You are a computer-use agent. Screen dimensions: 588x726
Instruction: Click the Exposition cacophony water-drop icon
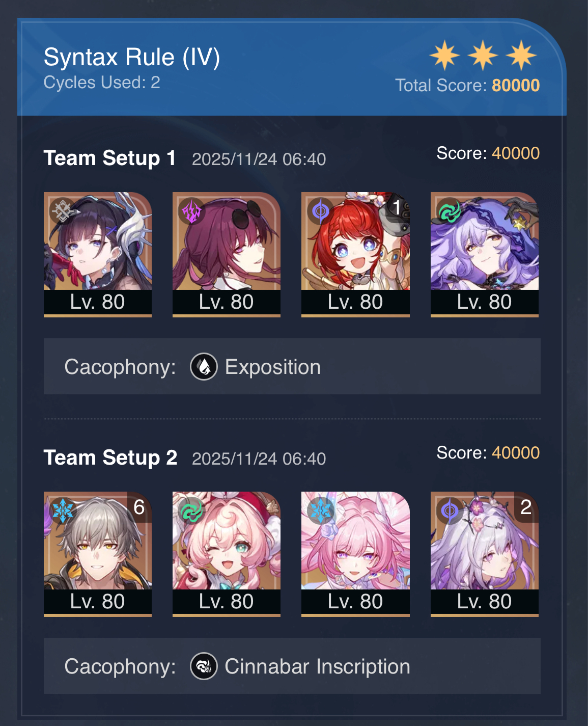tap(204, 367)
